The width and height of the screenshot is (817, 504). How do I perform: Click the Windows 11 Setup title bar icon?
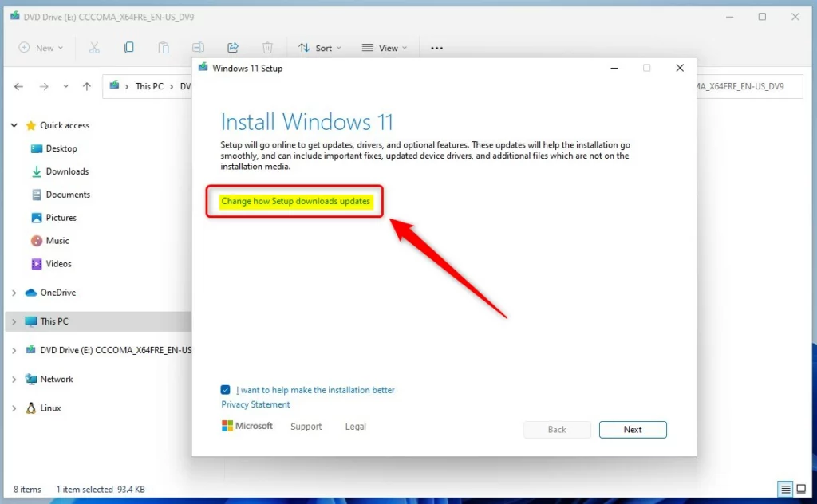coord(203,68)
